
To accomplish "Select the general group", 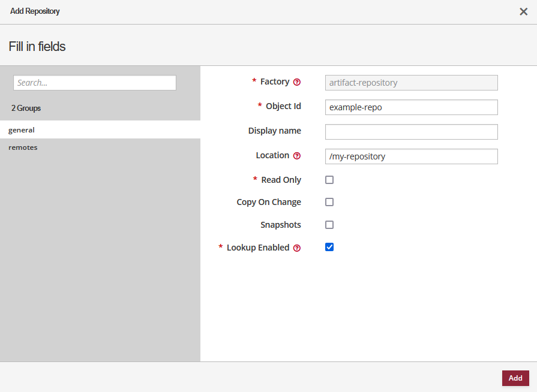I will pos(21,129).
